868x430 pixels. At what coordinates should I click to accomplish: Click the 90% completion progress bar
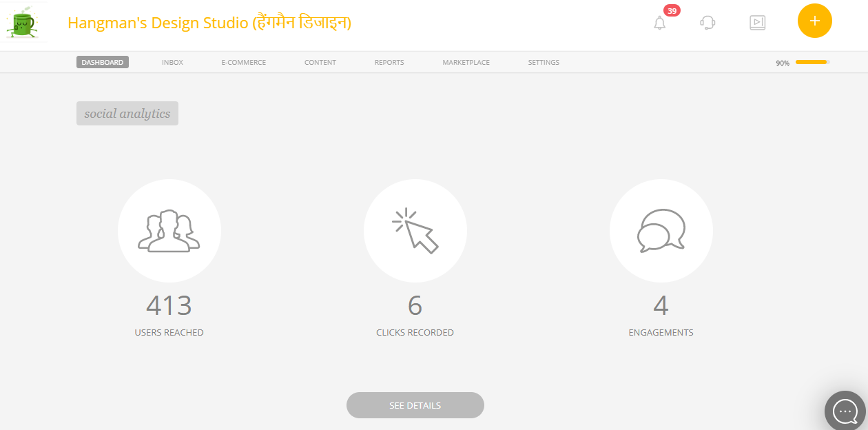click(813, 62)
